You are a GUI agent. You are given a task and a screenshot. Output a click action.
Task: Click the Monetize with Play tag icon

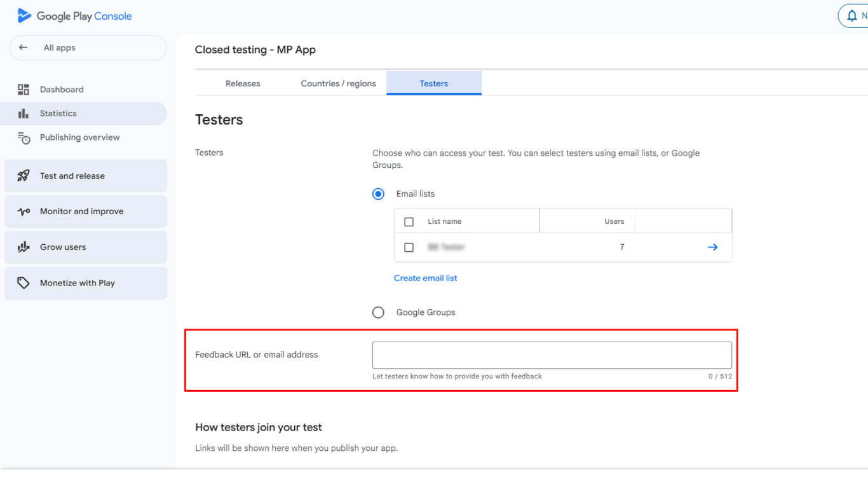[x=24, y=283]
